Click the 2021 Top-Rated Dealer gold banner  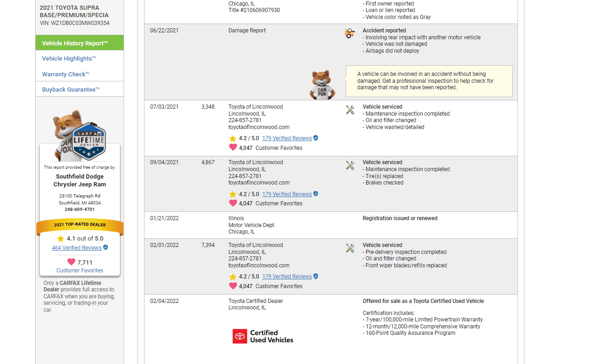pyautogui.click(x=80, y=225)
